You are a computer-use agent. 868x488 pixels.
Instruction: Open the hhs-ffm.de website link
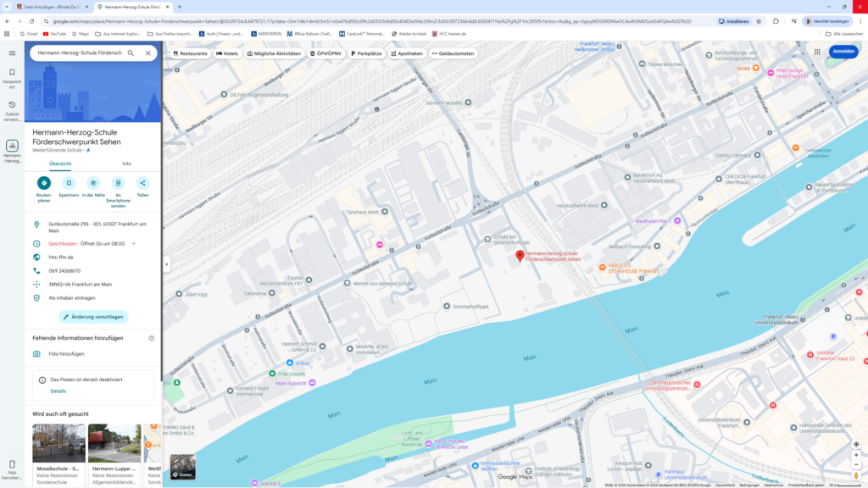(61, 257)
